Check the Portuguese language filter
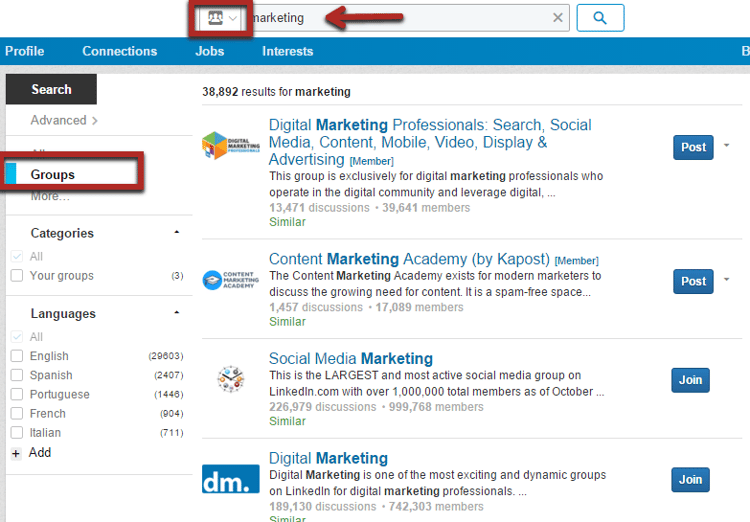Screen dimensions: 750x522 pyautogui.click(x=17, y=394)
